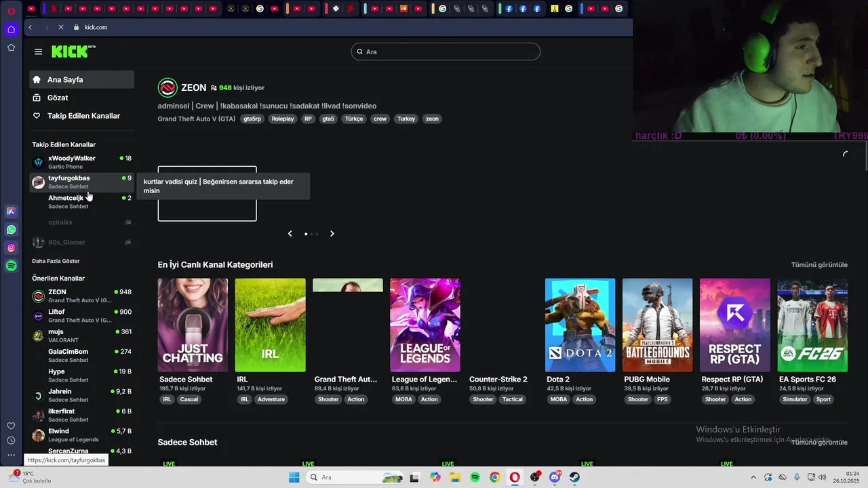This screenshot has width=868, height=488.
Task: Open Dota 2 category thumbnail
Action: (x=580, y=325)
